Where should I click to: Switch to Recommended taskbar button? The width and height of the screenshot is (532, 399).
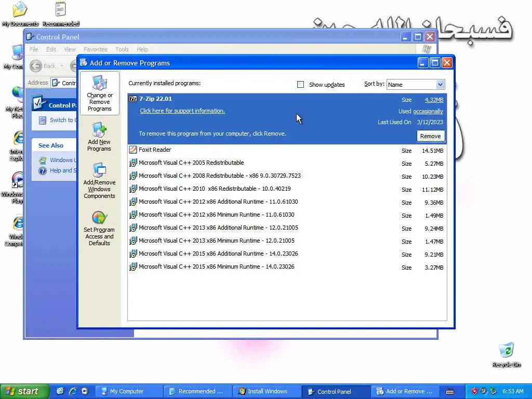click(197, 391)
